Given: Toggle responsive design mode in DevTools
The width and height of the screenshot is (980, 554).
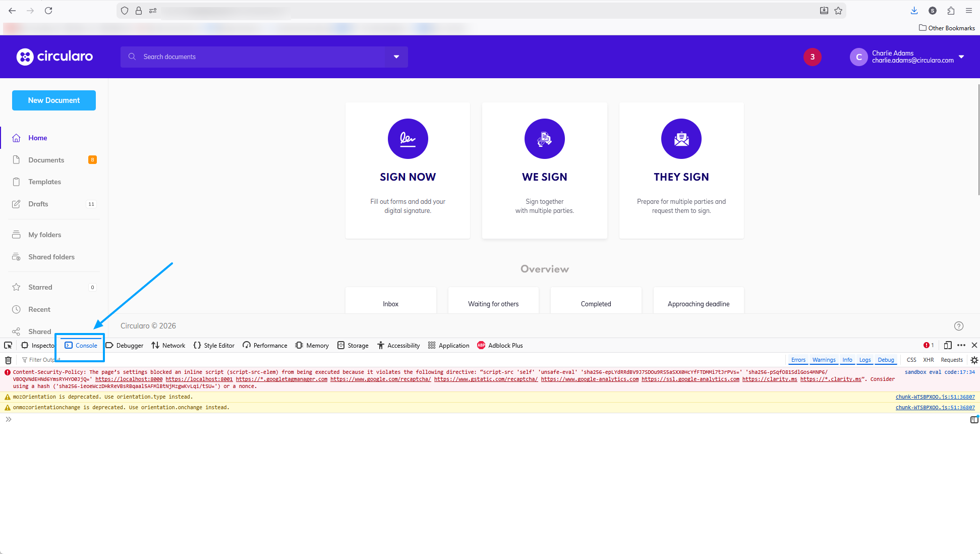Looking at the screenshot, I should tap(947, 345).
